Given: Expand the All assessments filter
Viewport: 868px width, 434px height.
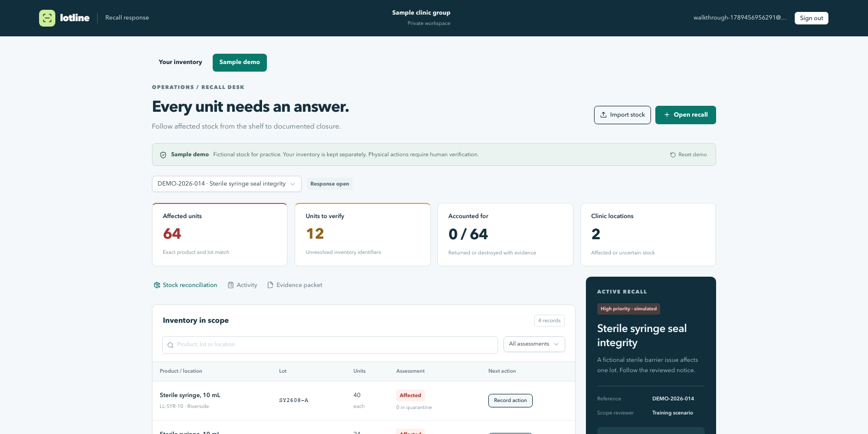Looking at the screenshot, I should click(x=534, y=344).
